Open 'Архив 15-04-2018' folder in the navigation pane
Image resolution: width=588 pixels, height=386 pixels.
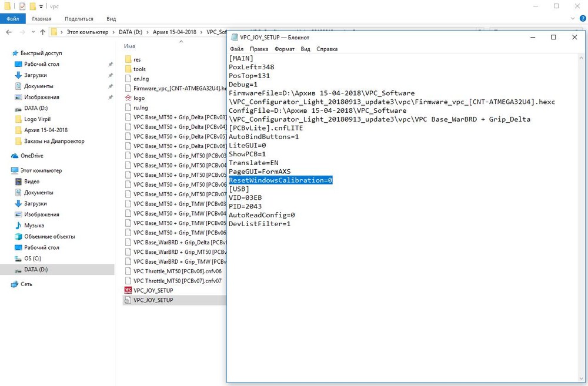pyautogui.click(x=46, y=130)
